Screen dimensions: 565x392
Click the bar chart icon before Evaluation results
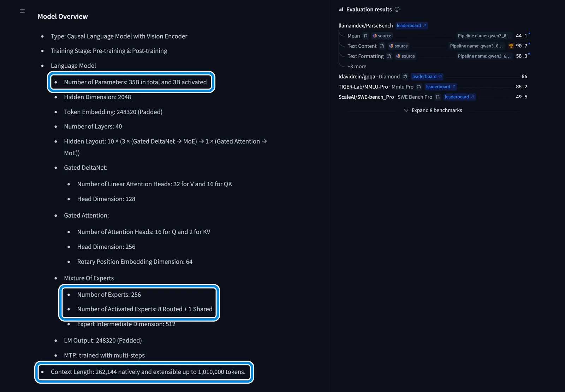[x=341, y=10]
